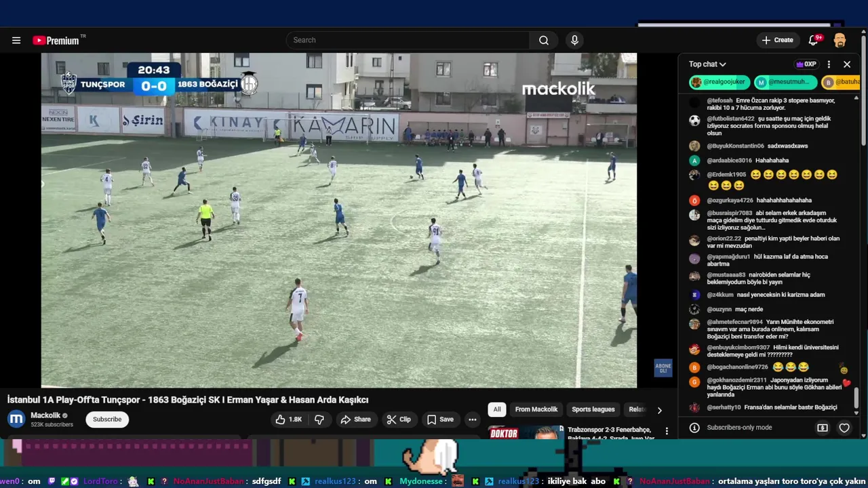
Task: Open the Mackolik channel avatar
Action: click(16, 420)
